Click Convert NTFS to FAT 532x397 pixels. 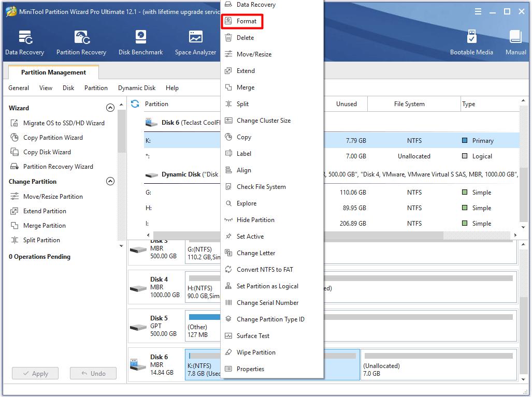(x=265, y=270)
